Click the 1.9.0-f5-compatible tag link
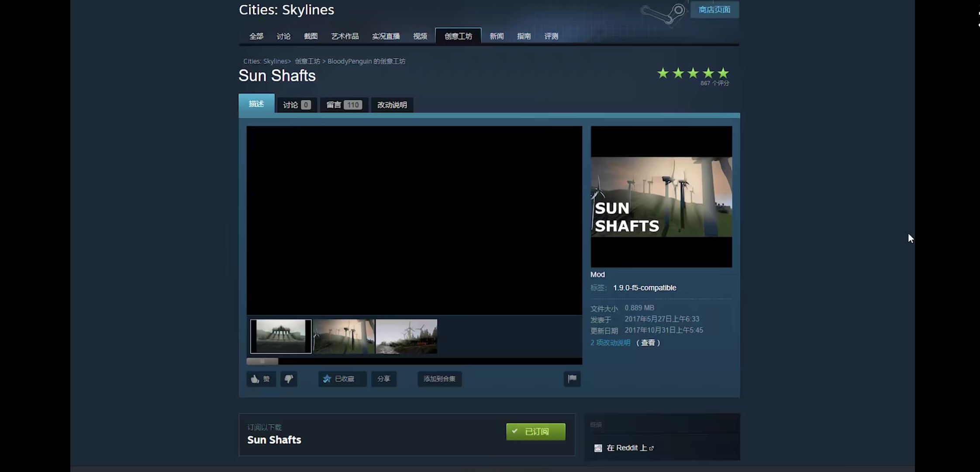 (x=645, y=288)
